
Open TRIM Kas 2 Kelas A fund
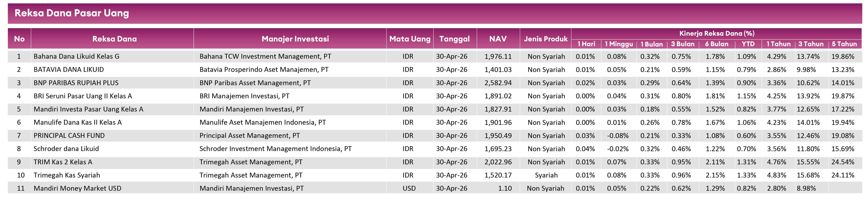pos(63,162)
